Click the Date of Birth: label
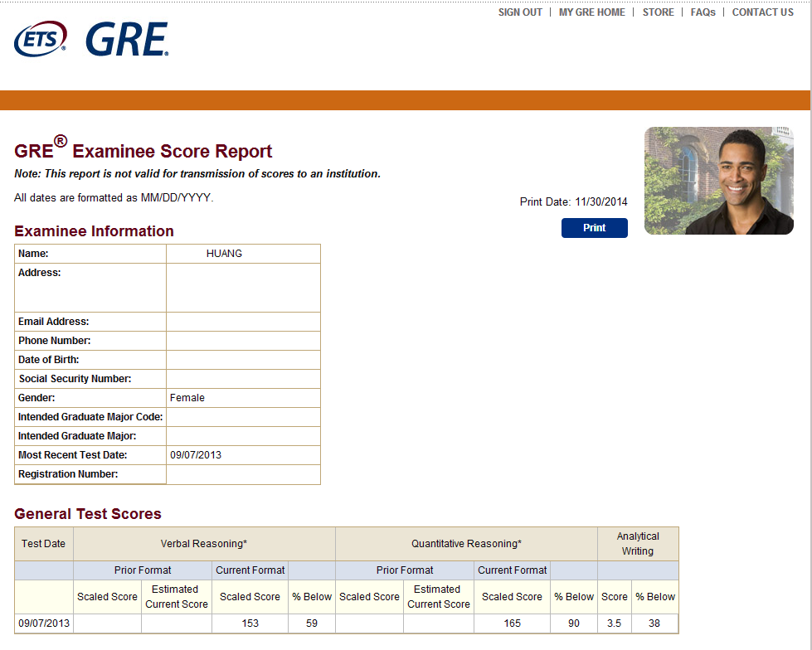This screenshot has width=812, height=650. point(49,360)
